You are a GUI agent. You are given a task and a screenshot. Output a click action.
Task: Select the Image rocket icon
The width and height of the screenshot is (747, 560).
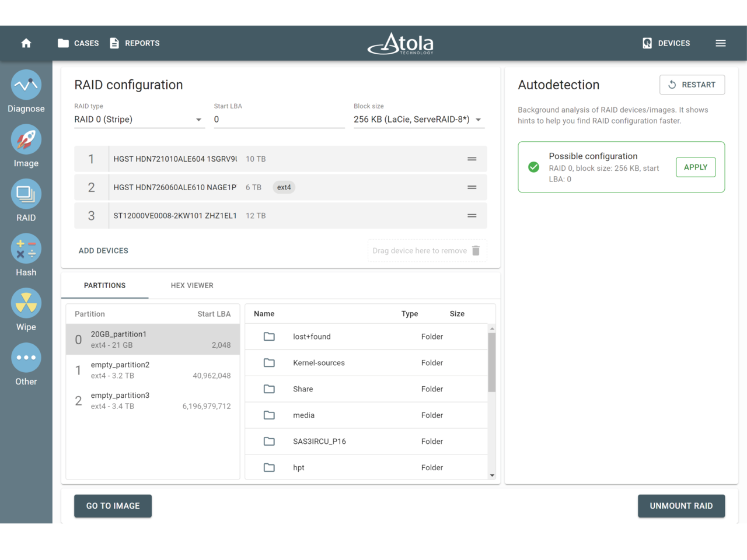click(26, 140)
